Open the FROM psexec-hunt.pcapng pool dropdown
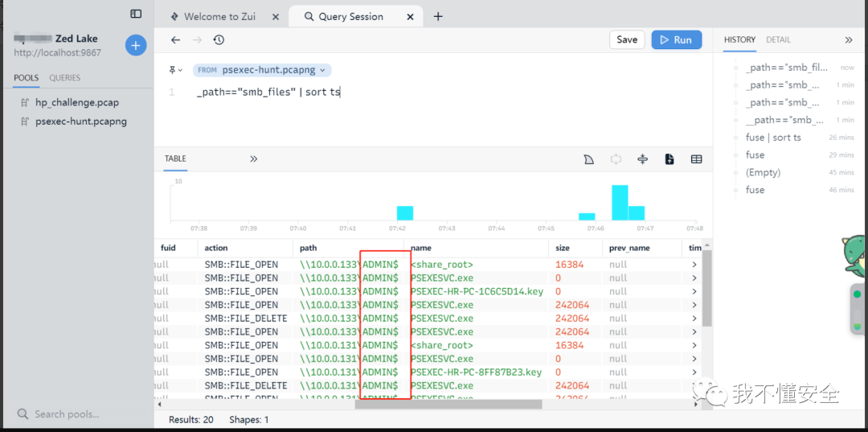 (262, 70)
